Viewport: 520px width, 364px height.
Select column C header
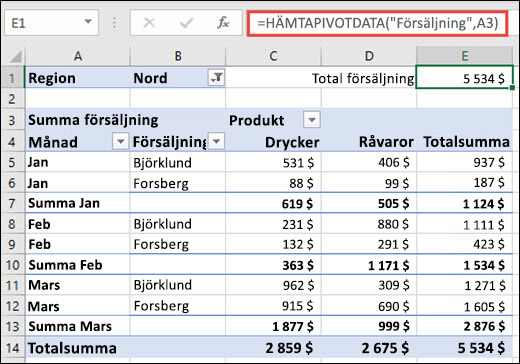tap(273, 56)
